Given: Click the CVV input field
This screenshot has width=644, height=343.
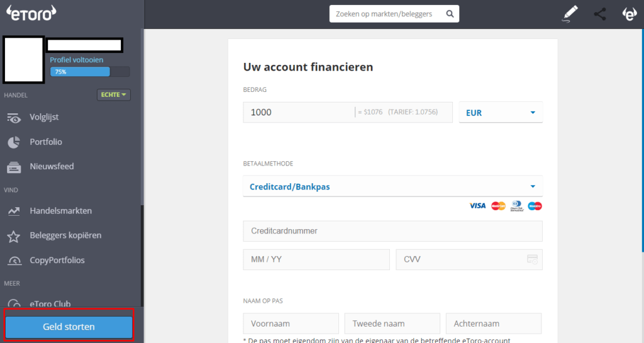Looking at the screenshot, I should (x=469, y=259).
